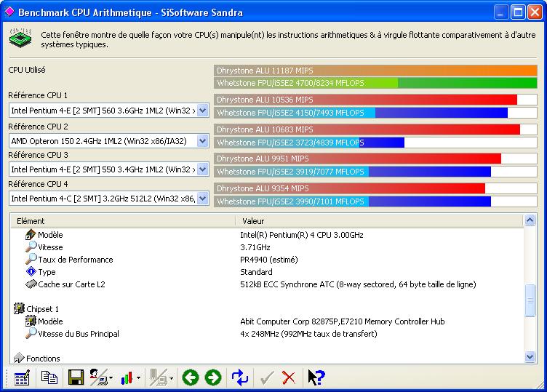Save results with the floppy disk icon
This screenshot has height=392, width=547.
coord(76,377)
